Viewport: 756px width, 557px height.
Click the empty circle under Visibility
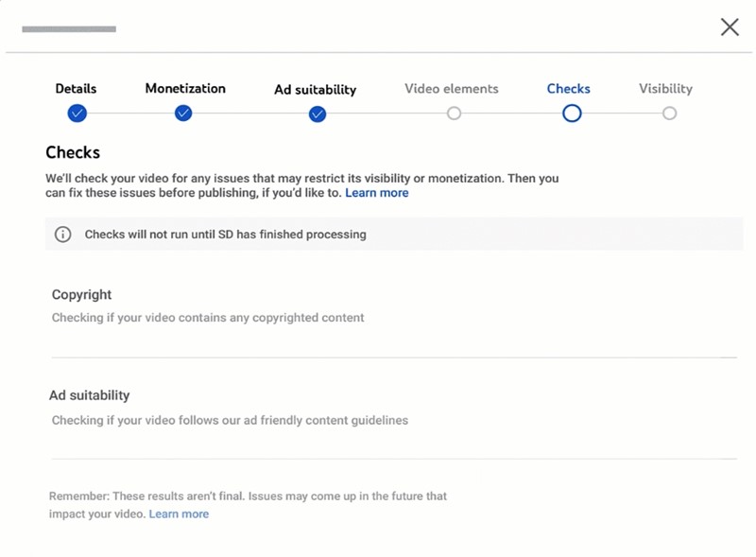669,113
